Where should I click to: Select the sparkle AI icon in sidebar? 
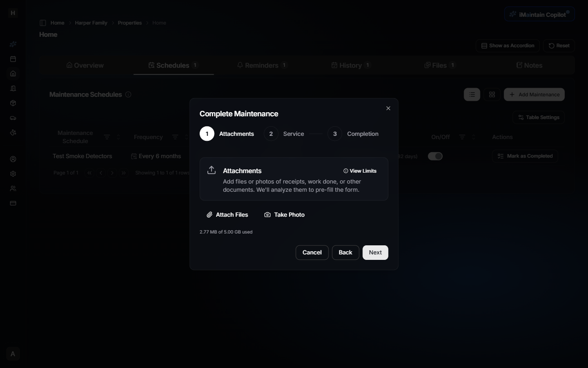point(13,44)
